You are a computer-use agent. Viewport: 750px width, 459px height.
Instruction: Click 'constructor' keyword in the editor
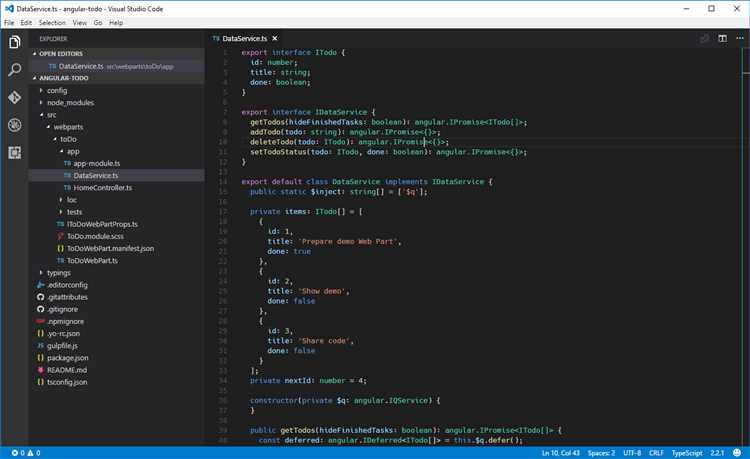point(274,401)
